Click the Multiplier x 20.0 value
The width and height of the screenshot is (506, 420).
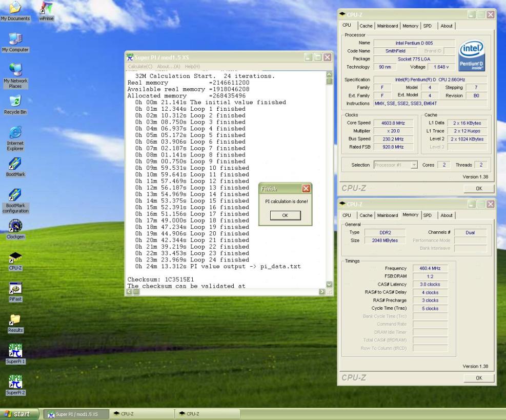pos(393,131)
